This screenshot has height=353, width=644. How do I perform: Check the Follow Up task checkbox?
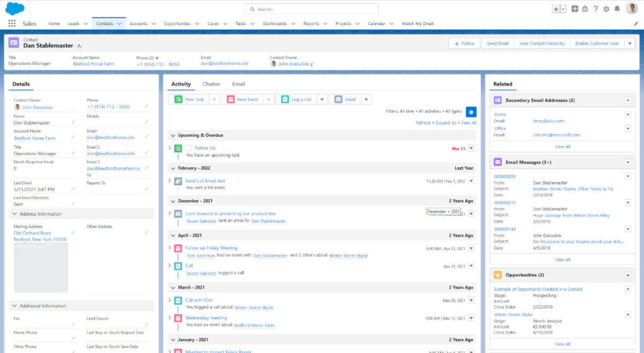tap(188, 148)
